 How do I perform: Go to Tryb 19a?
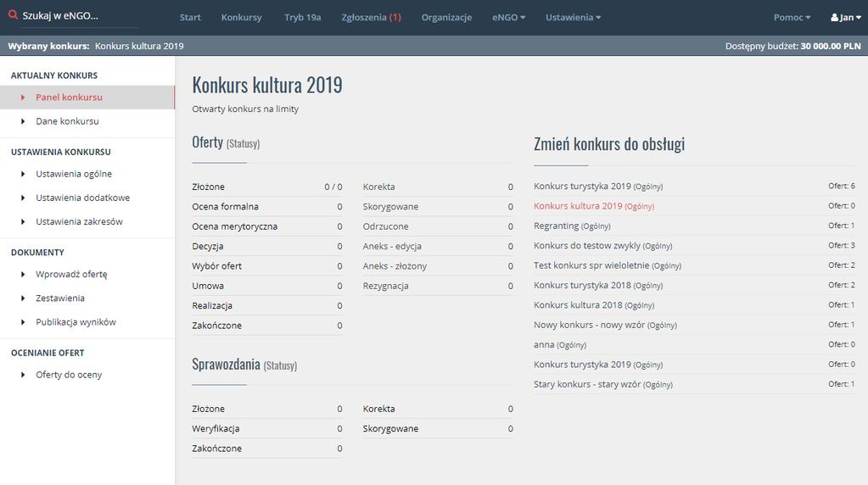point(302,17)
